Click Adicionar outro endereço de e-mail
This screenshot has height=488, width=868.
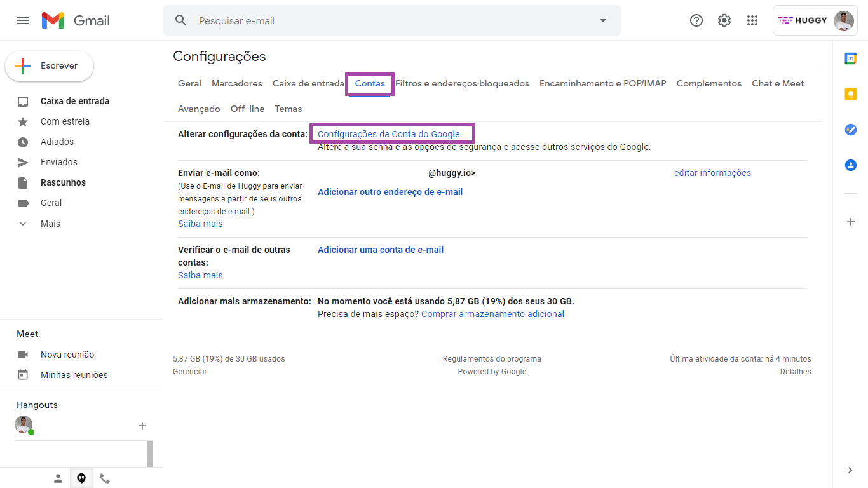390,192
